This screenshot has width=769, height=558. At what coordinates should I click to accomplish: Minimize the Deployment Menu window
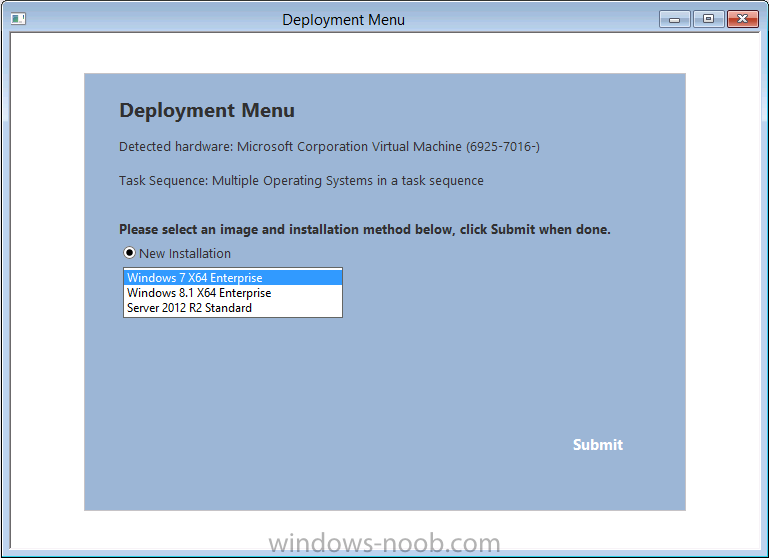675,19
